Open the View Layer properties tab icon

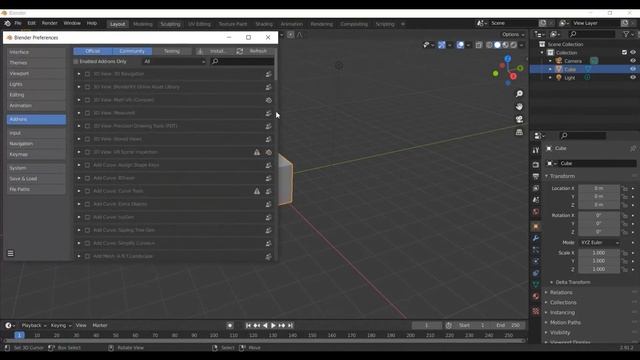coord(536,188)
